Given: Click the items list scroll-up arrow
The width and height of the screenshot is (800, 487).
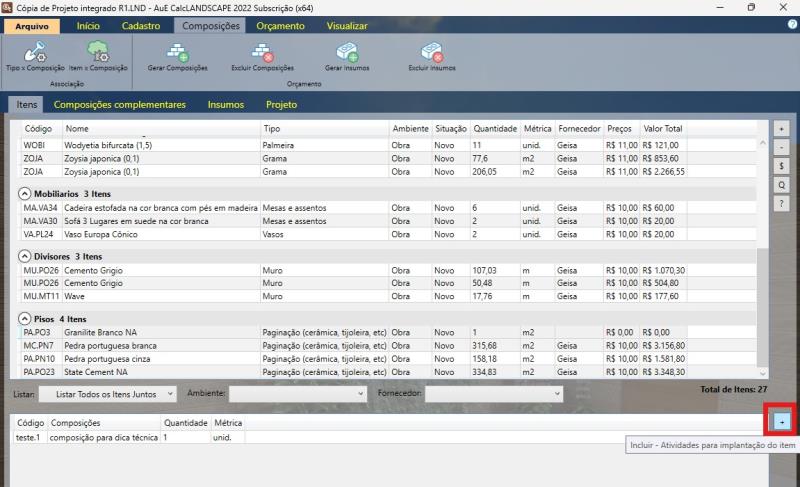Looking at the screenshot, I should point(763,143).
